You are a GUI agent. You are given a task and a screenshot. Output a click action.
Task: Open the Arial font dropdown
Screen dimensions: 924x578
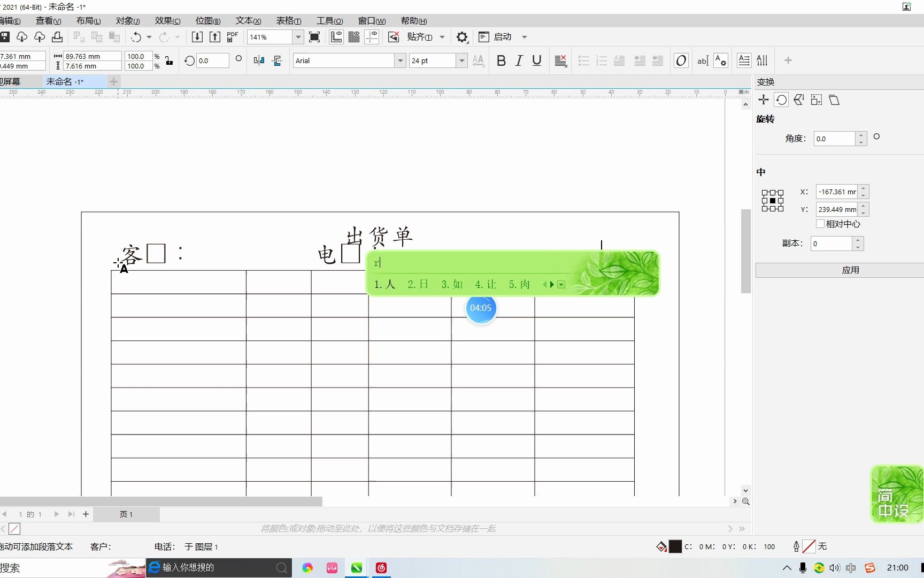[x=400, y=60]
